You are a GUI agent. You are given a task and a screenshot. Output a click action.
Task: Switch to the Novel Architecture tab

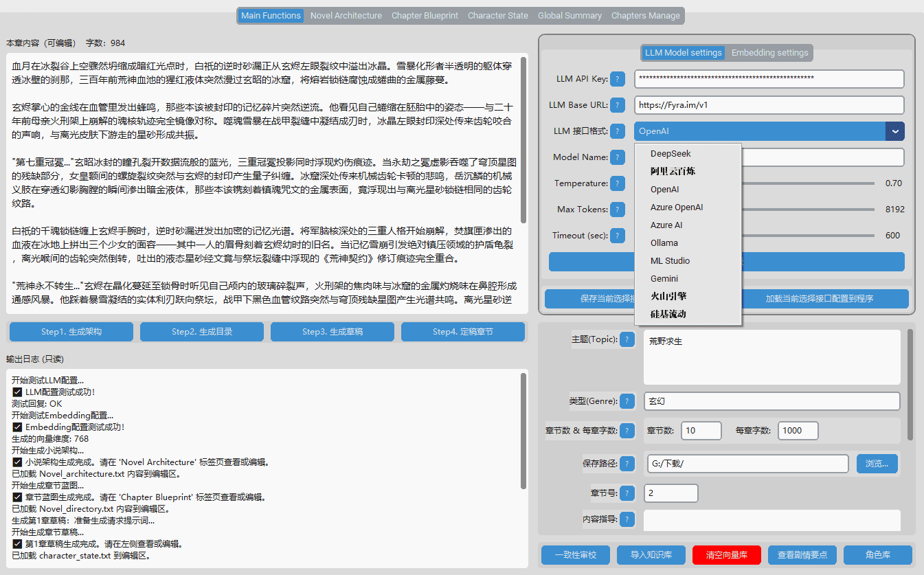[x=346, y=16]
